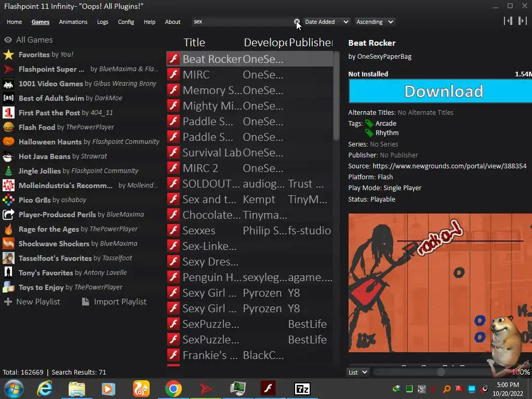Sort the list by the Developer column header
This screenshot has height=399, width=532.
265,43
